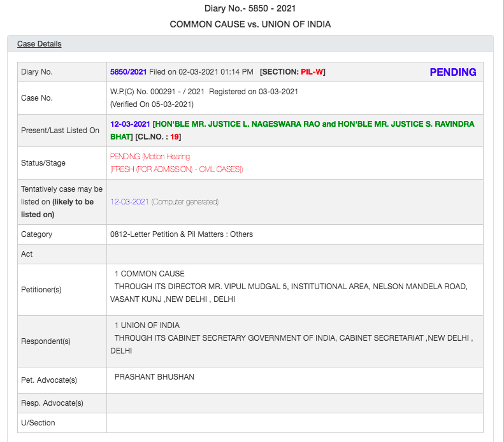The height and width of the screenshot is (442, 504).
Task: Click the page title Diary No.- 5850 - 2021
Action: pos(250,8)
